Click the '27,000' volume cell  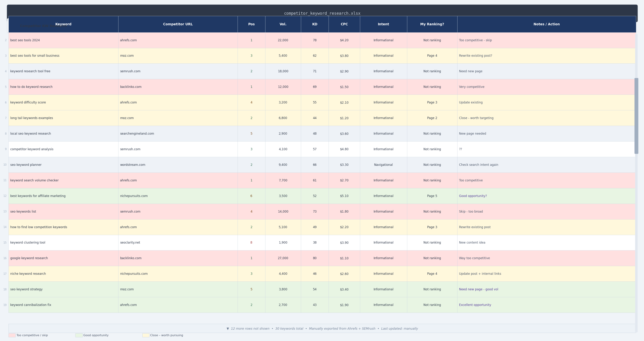pyautogui.click(x=283, y=258)
